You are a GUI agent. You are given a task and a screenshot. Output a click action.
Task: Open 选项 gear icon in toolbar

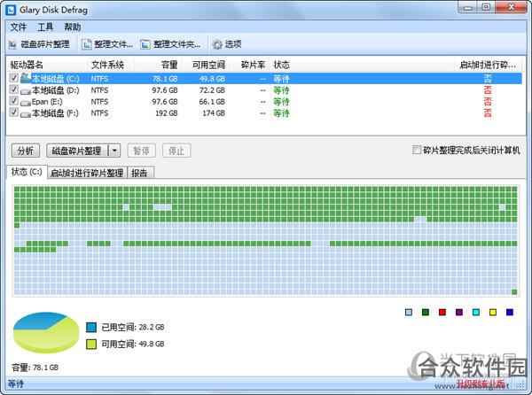coord(217,44)
